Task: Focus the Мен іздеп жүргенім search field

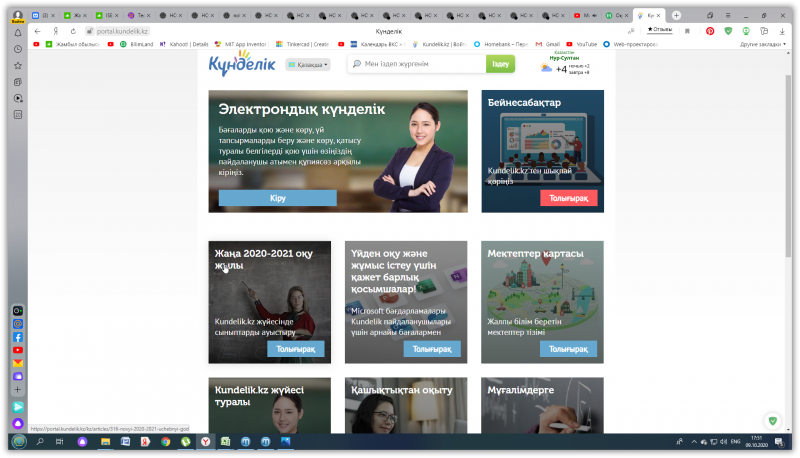Action: pyautogui.click(x=417, y=64)
